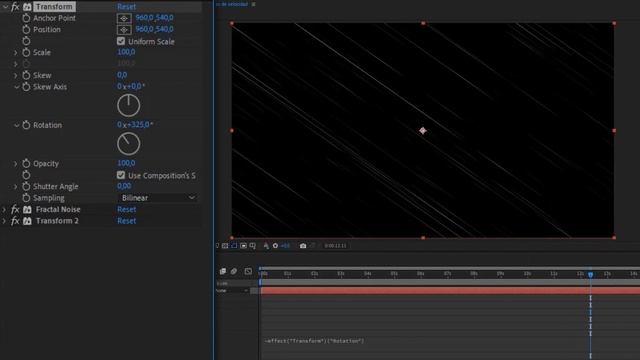640x360 pixels.
Task: Click the Shutter Angle 0,00 value
Action: pyautogui.click(x=124, y=186)
